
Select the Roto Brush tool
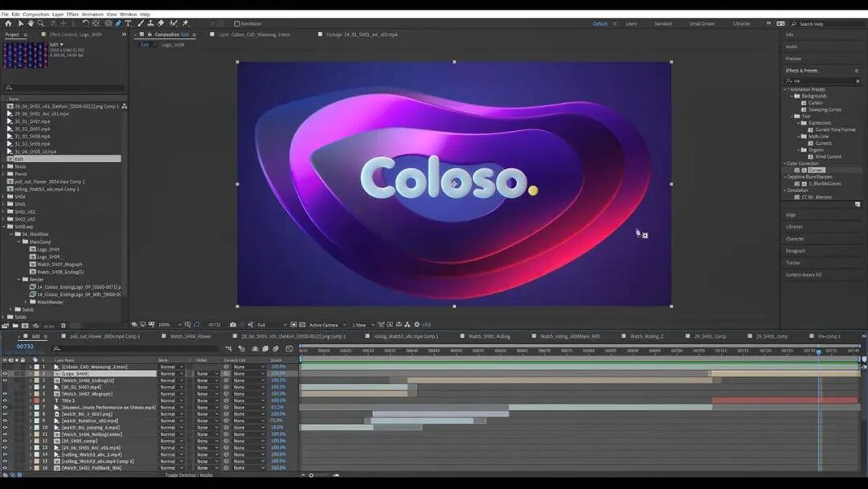(174, 23)
